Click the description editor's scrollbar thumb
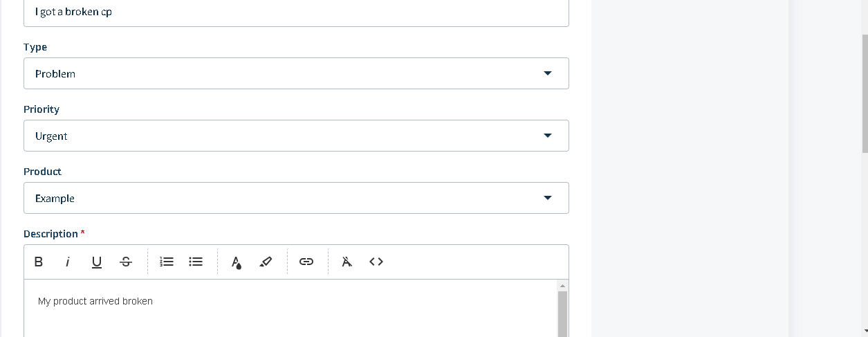Screen dimensions: 868x337 click(x=562, y=315)
